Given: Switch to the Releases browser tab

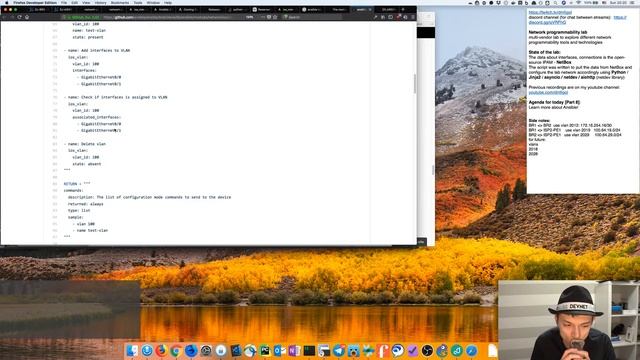Looking at the screenshot, I should [213, 9].
